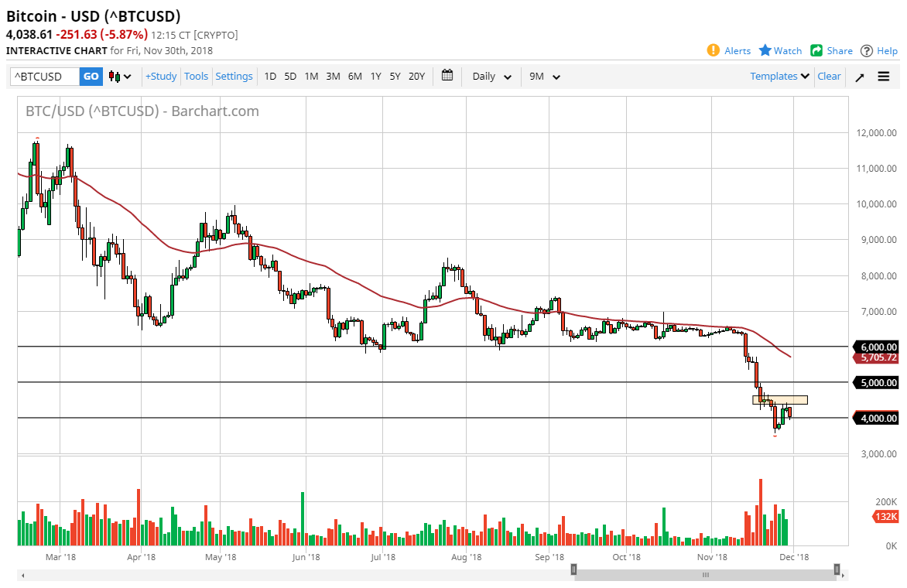
Task: Open the Daily frequency dropdown
Action: 490,77
